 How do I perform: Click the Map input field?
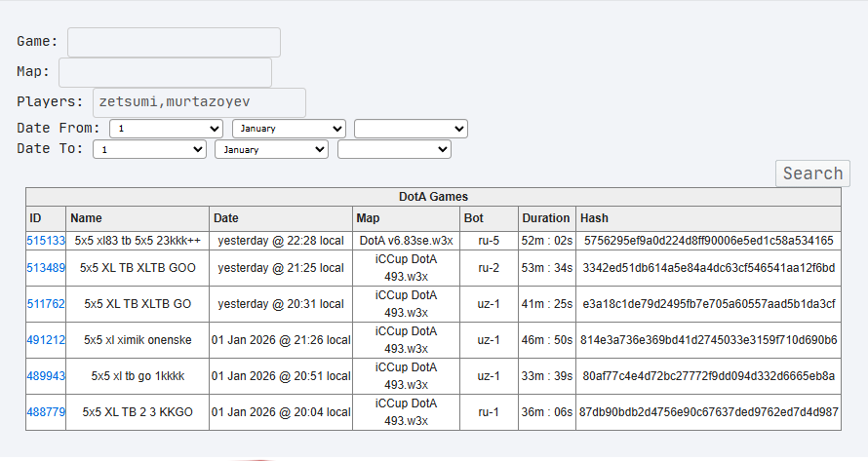(x=165, y=72)
